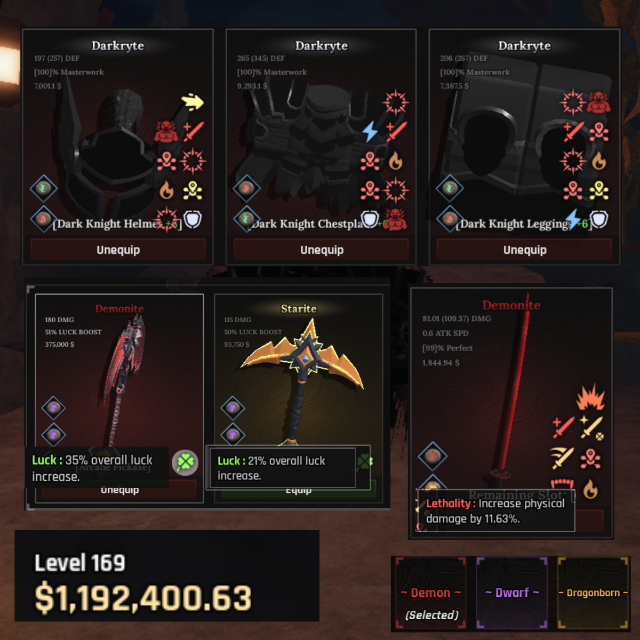Click the red rune slot on the Demonite sword

(x=433, y=456)
